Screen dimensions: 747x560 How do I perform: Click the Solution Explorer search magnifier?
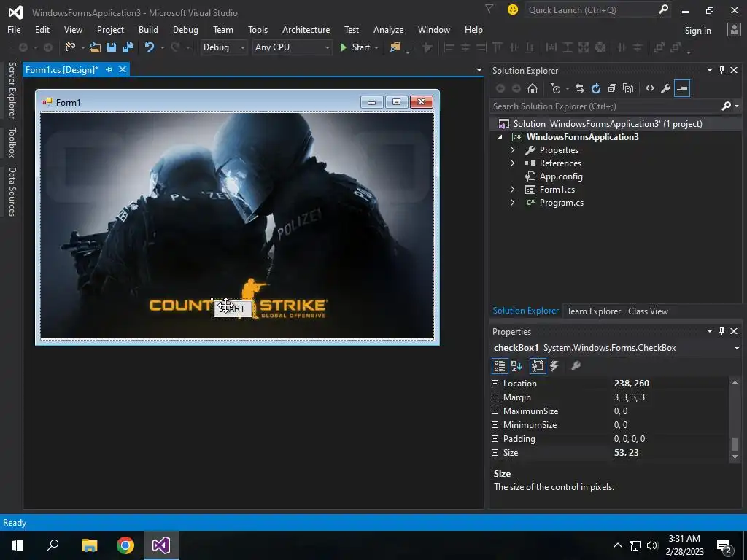[726, 106]
